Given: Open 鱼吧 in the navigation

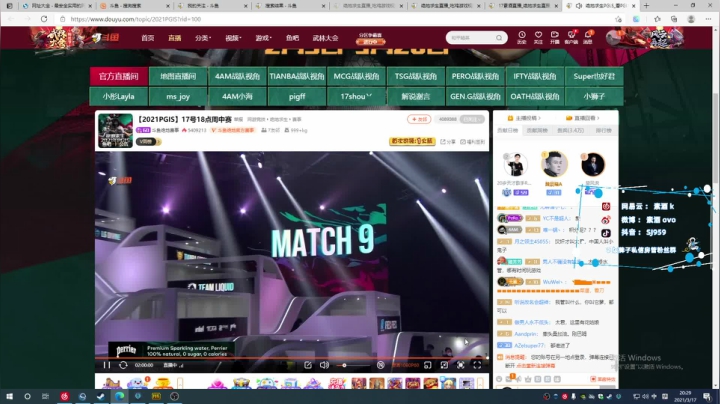Looking at the screenshot, I should [x=292, y=38].
